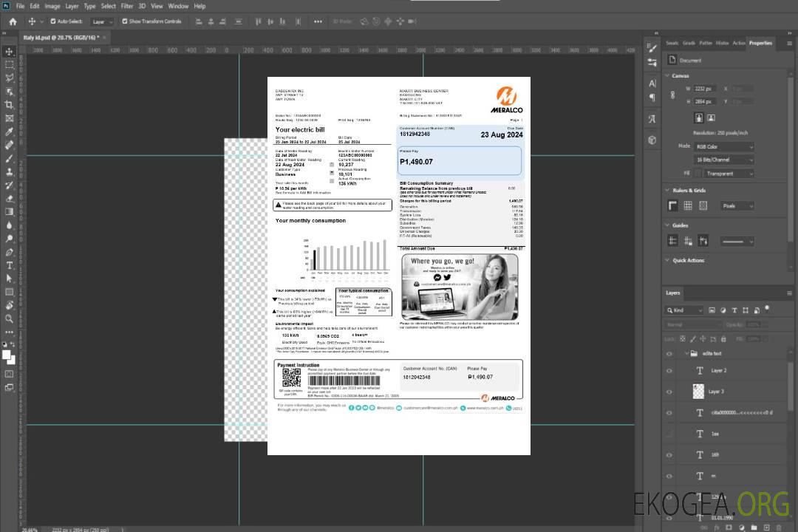The image size is (798, 532).
Task: Open the Window menu
Action: tap(178, 6)
